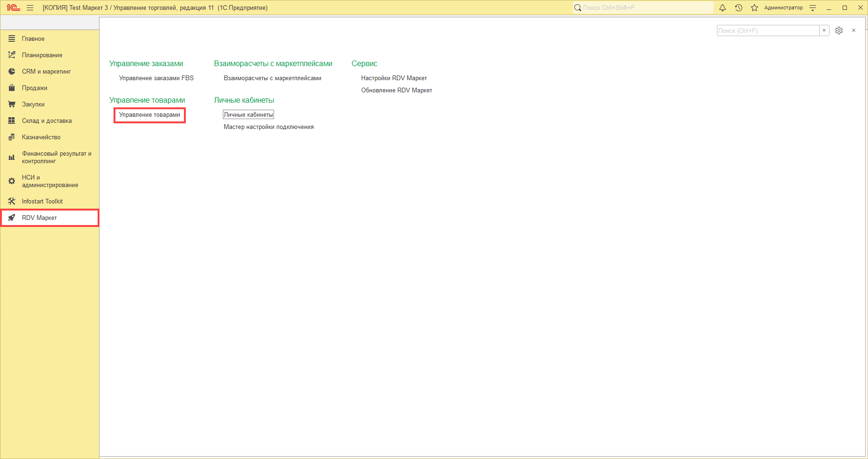
Task: Open Обновление RDV Маркет
Action: pyautogui.click(x=396, y=90)
